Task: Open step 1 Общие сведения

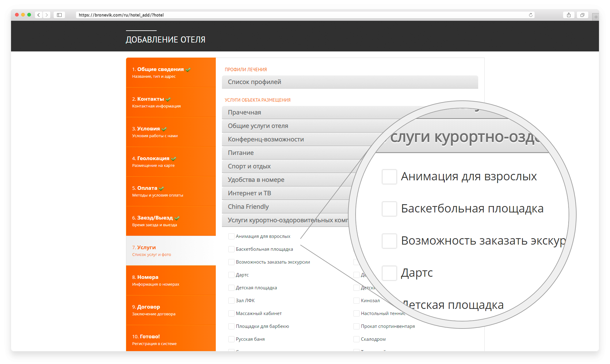Action: (171, 72)
